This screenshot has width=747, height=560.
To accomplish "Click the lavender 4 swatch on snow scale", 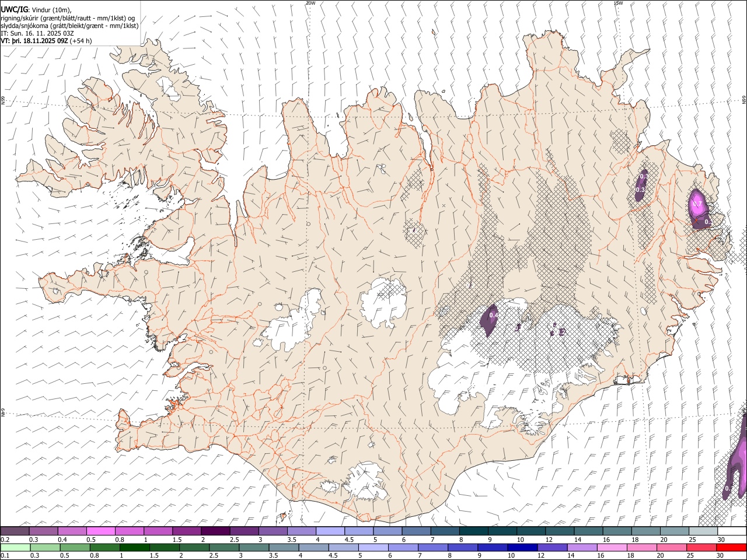I will [330, 531].
